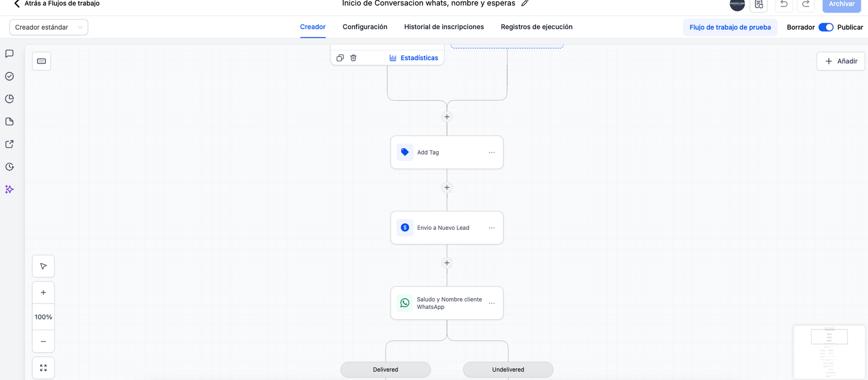Screen dimensions: 868x380
Task: Open the AI sparkle icon in sidebar
Action: (x=9, y=189)
